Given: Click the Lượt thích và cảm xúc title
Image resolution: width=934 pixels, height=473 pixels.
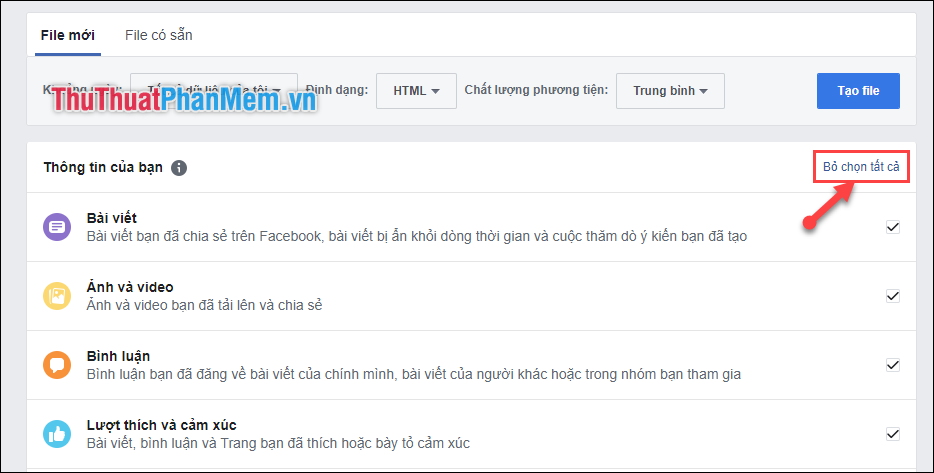Looking at the screenshot, I should [162, 425].
